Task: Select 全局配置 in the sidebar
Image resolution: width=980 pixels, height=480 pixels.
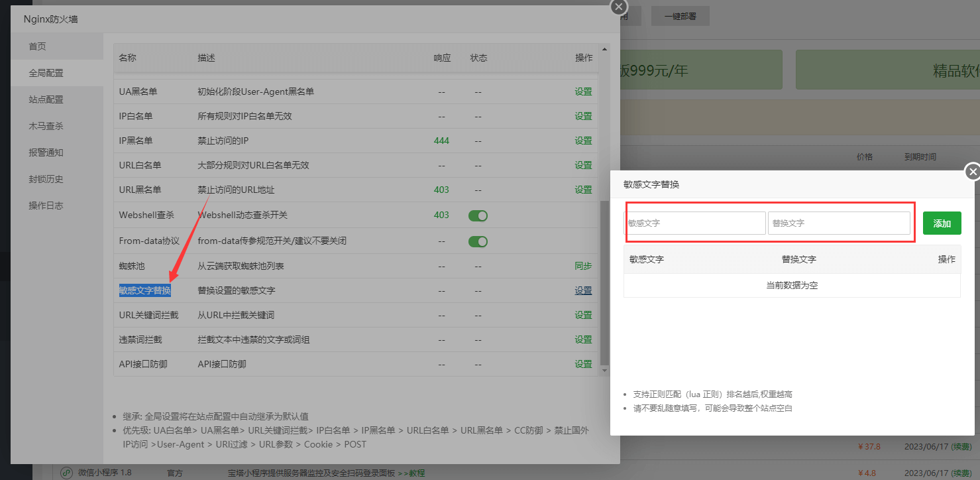Action: (x=57, y=73)
